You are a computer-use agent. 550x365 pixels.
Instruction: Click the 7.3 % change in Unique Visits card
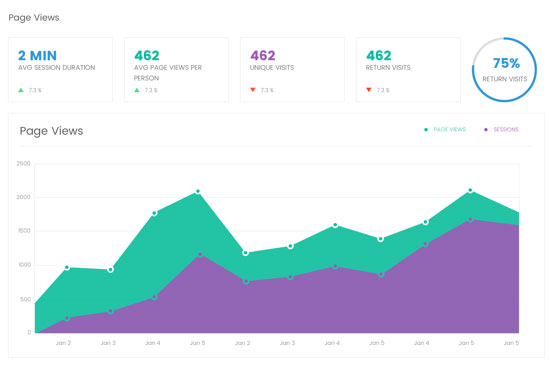pyautogui.click(x=267, y=90)
